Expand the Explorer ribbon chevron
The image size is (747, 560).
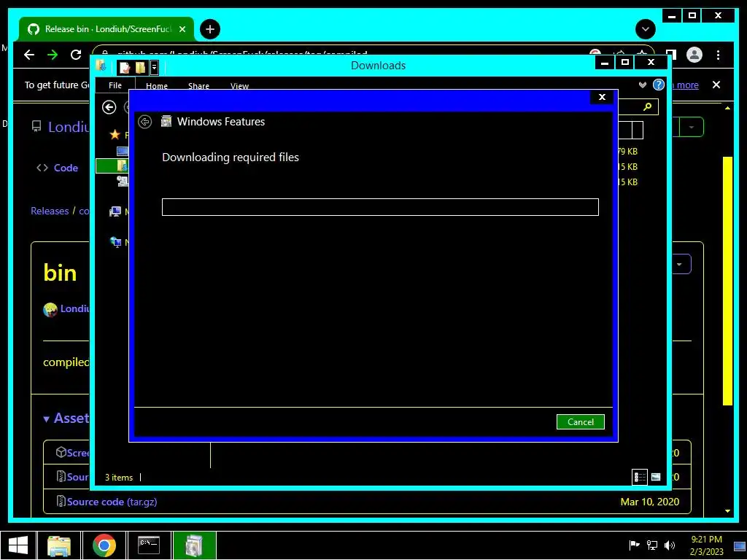pyautogui.click(x=643, y=85)
